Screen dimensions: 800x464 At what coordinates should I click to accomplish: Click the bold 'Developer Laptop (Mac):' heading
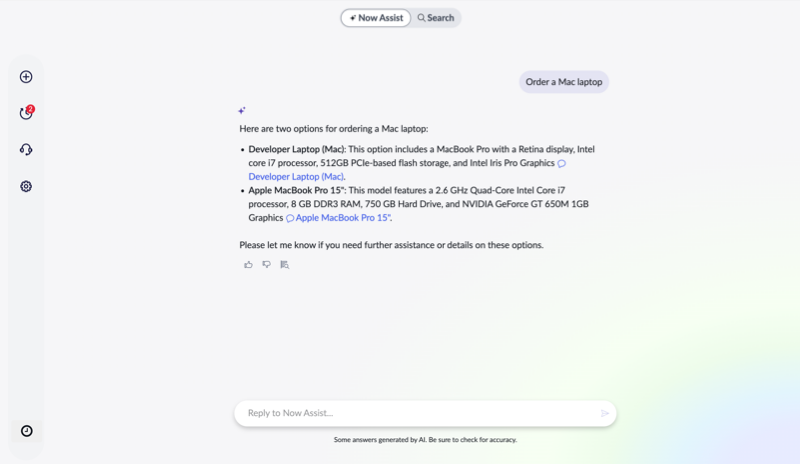point(297,149)
